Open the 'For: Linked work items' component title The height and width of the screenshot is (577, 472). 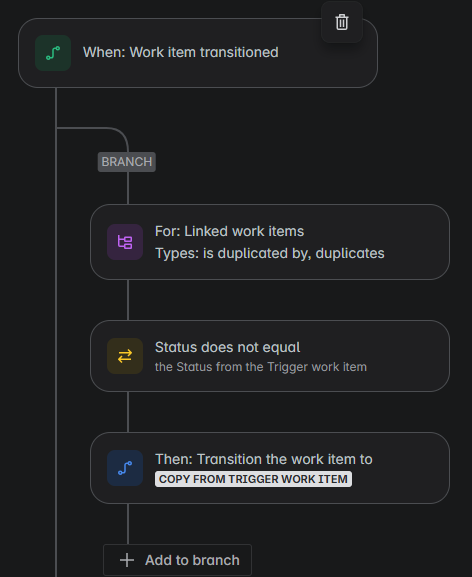point(230,231)
